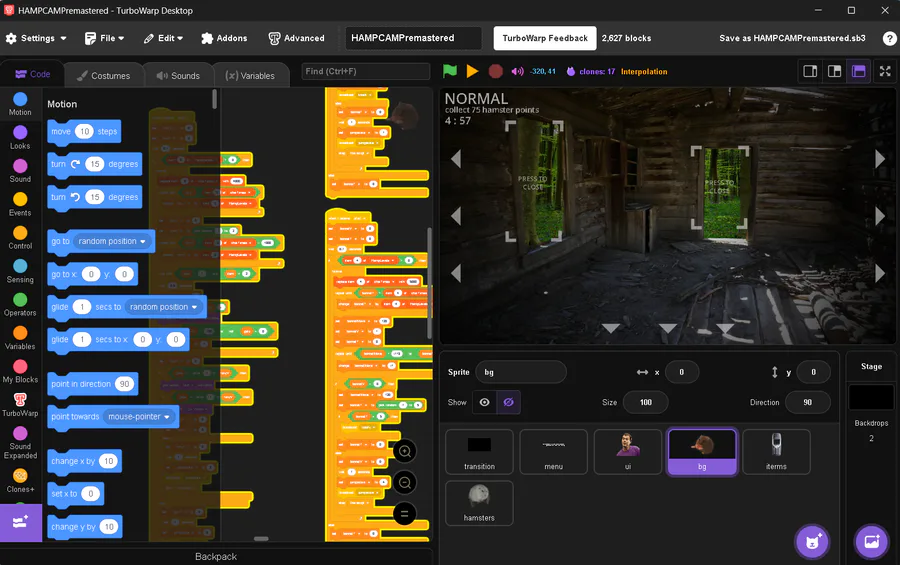
Task: Open the Settings dropdown menu
Action: tap(36, 38)
